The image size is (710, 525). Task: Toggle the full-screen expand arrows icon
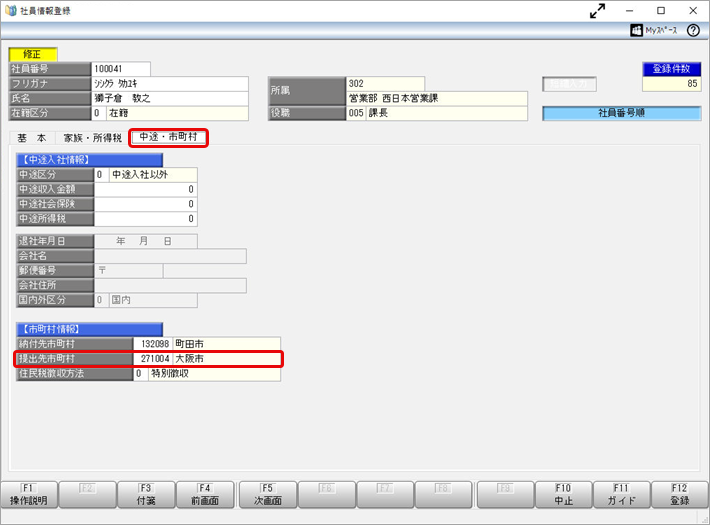[598, 10]
